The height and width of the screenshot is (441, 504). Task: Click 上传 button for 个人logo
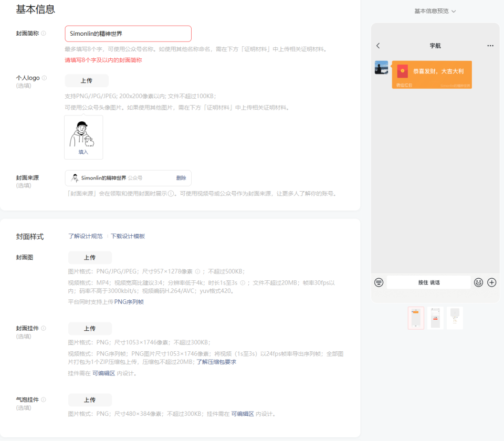point(87,81)
